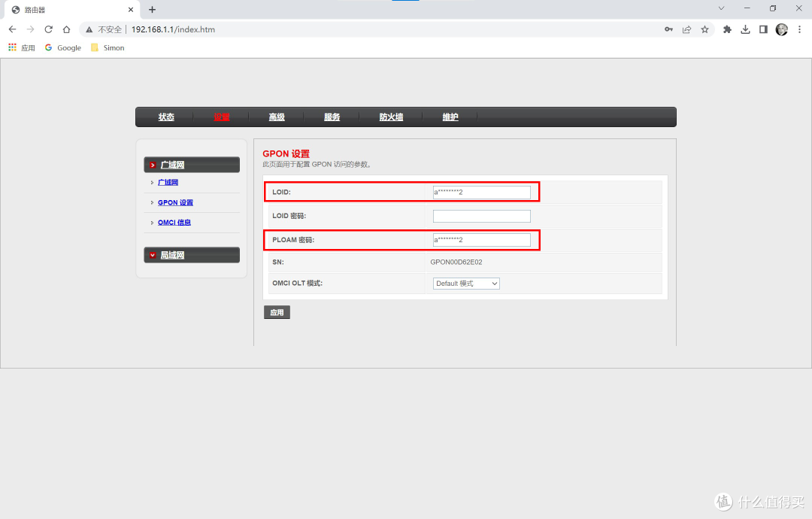This screenshot has width=812, height=519.
Task: Open the tab search chevron
Action: (721, 8)
